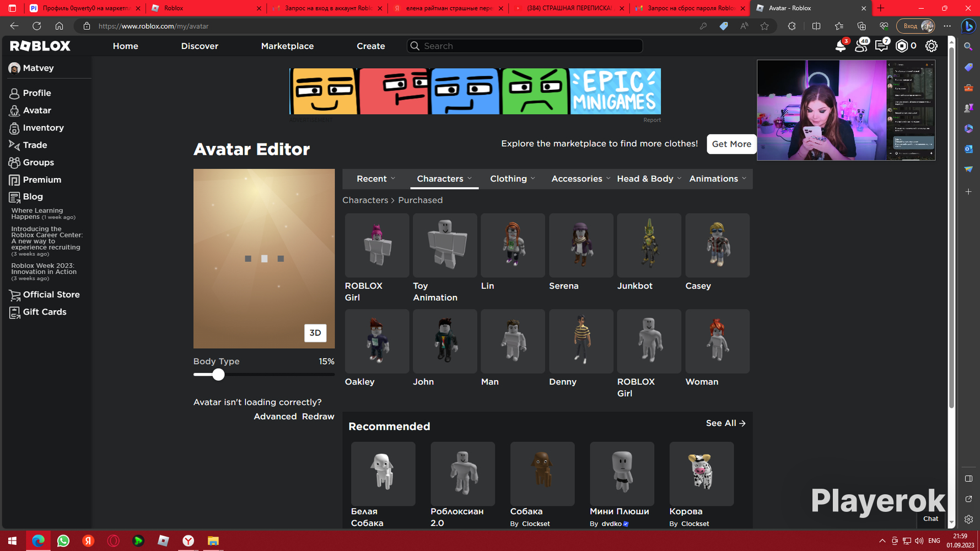The height and width of the screenshot is (551, 980).
Task: Open the Robux balance icon
Action: click(902, 46)
